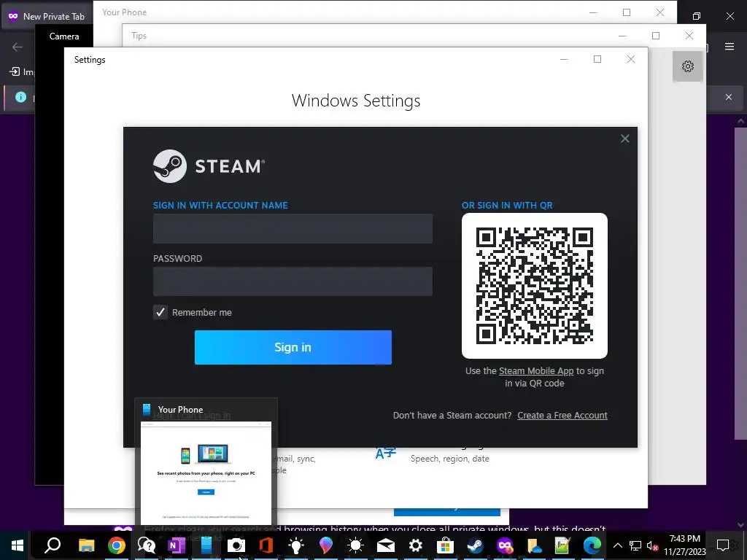The height and width of the screenshot is (560, 747).
Task: Click the Your Phone preview thumbnail
Action: (x=206, y=472)
